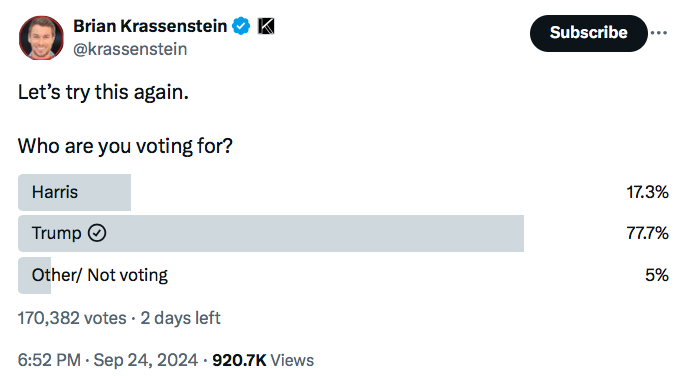Click the "2 days left" poll status
The height and width of the screenshot is (378, 684).
click(180, 318)
